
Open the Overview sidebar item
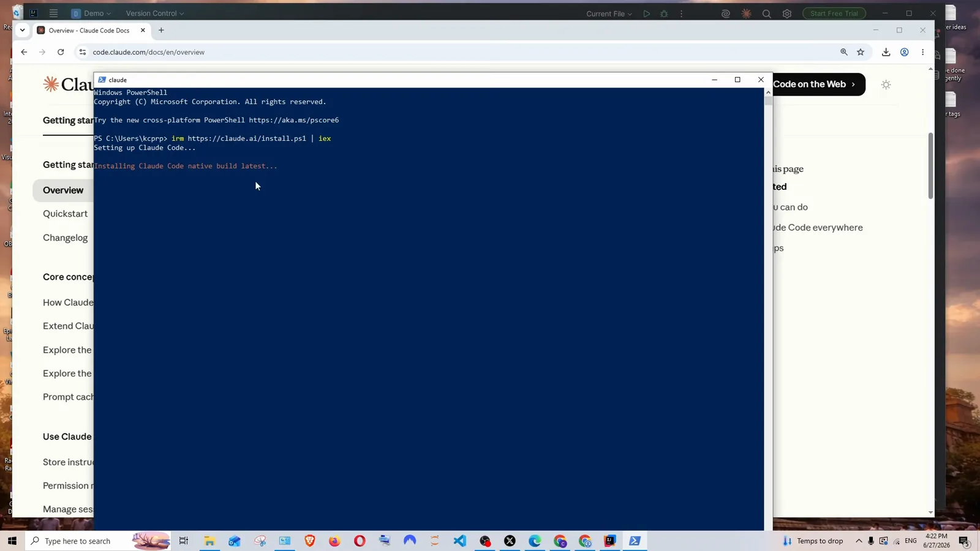(x=63, y=190)
